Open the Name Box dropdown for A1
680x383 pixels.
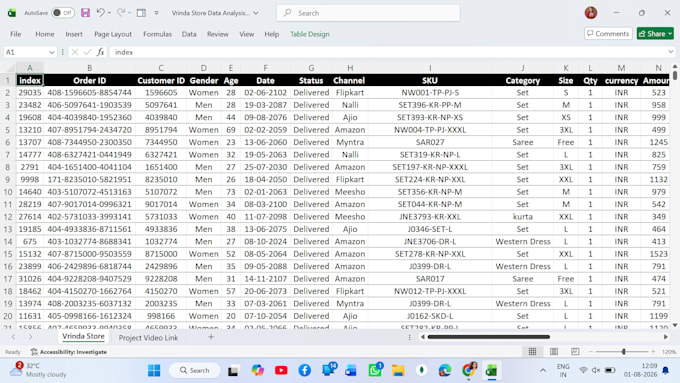click(52, 52)
